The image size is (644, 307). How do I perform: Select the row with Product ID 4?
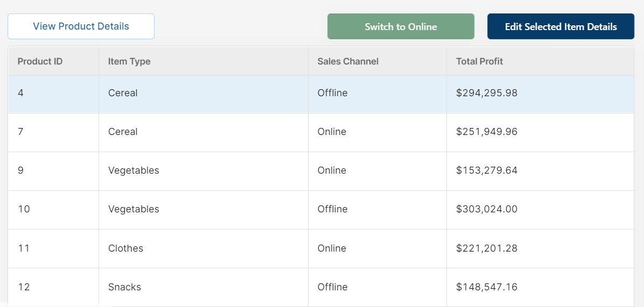point(321,94)
